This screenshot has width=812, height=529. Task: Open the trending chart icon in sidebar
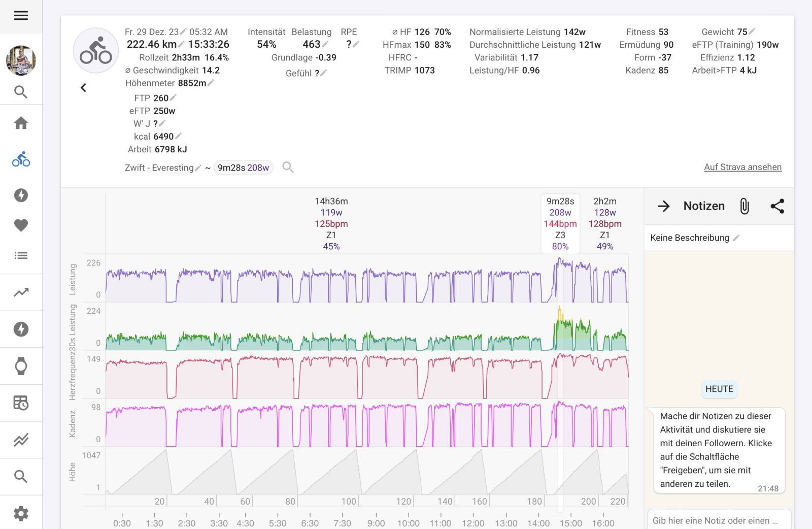[x=21, y=292]
